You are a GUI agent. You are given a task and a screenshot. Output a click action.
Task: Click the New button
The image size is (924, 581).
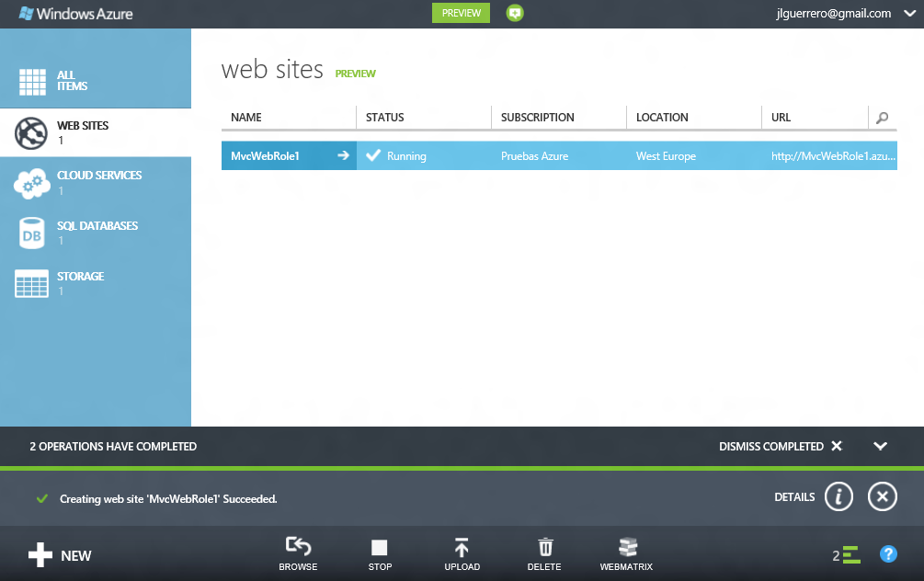coord(61,555)
